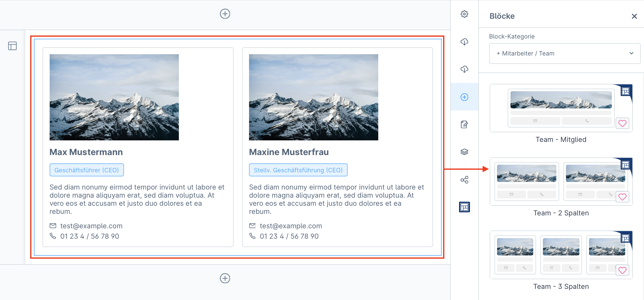Screen dimensions: 644x300
Task: Close the Blöcke panel
Action: 634,16
